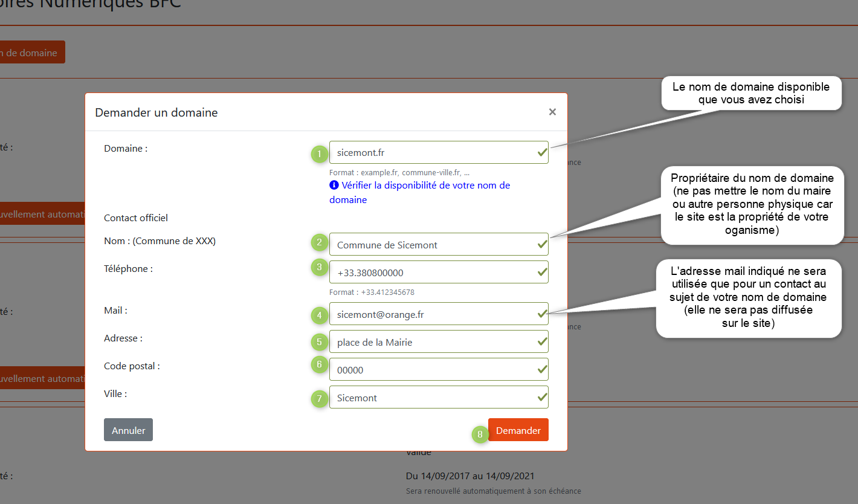This screenshot has height=504, width=858.
Task: Click the green number 2 badge
Action: click(x=320, y=243)
